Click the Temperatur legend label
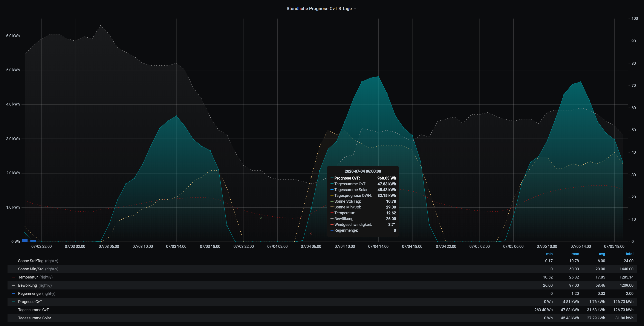Viewport: 644px width, 326px height. tap(28, 277)
